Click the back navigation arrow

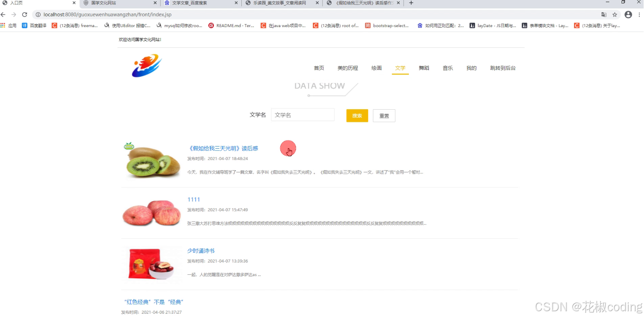4,14
